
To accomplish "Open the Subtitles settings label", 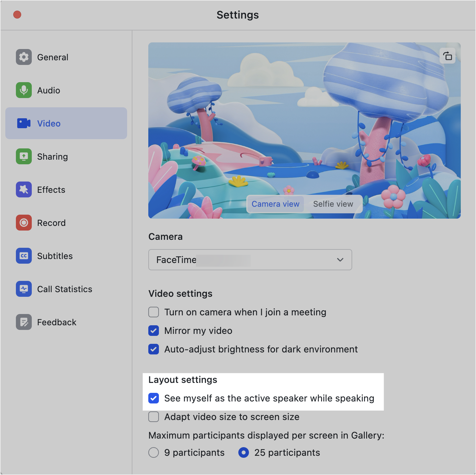I will [55, 256].
